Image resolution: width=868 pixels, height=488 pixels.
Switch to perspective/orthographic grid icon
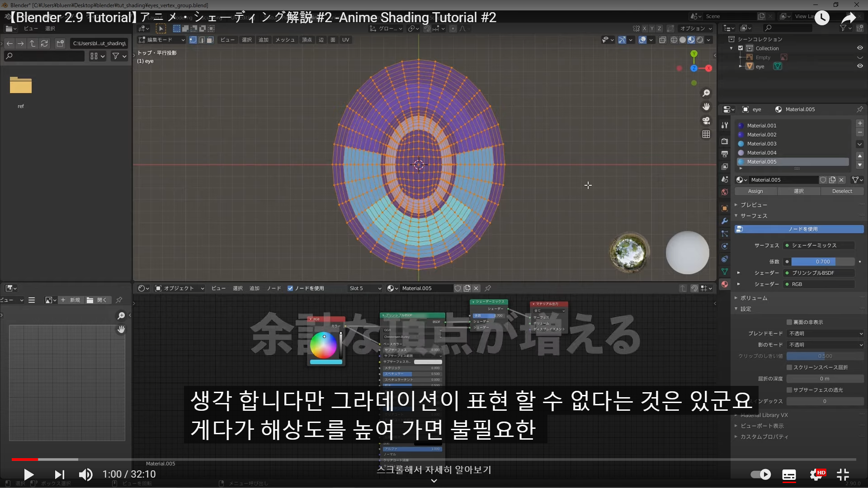click(x=706, y=134)
